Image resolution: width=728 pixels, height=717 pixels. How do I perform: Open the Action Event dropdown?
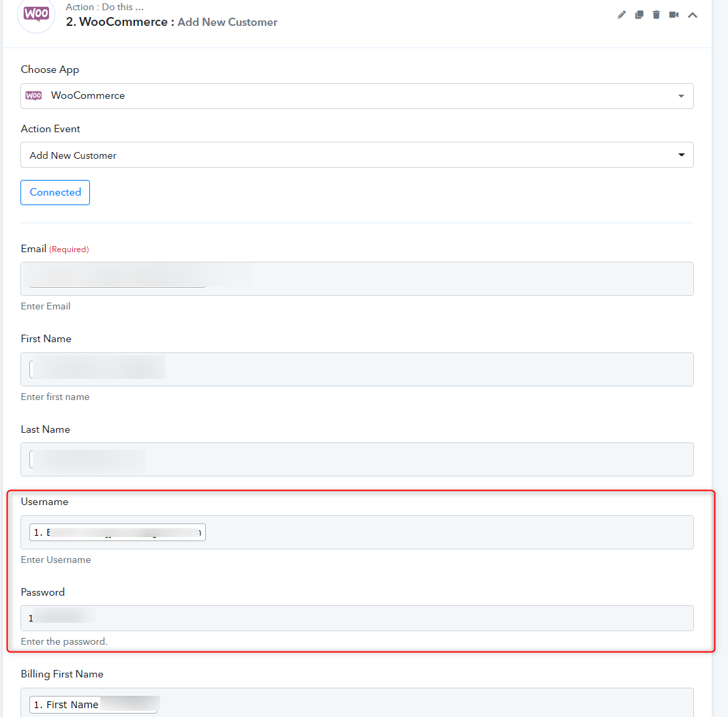[357, 155]
